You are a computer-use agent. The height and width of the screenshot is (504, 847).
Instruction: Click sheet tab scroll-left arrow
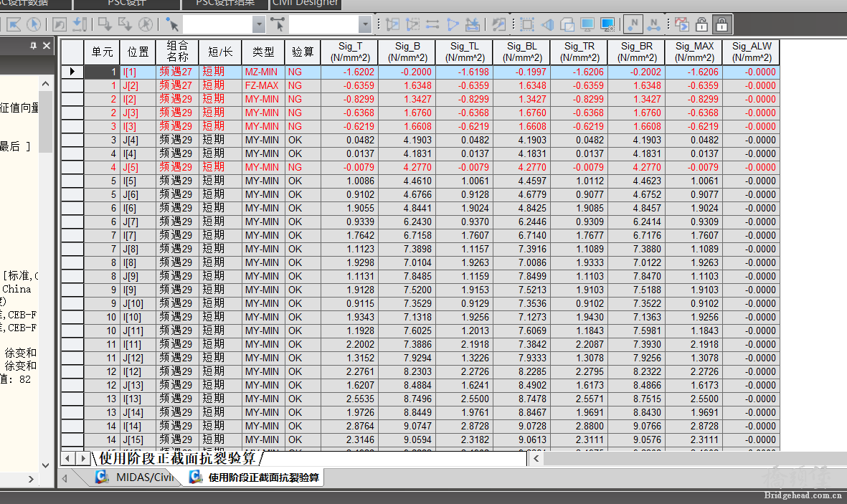coord(67,459)
